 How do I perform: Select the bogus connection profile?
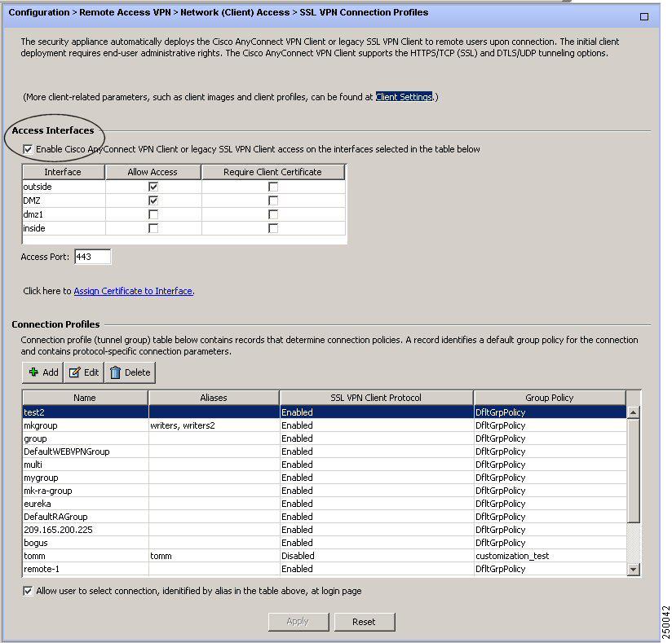pyautogui.click(x=325, y=544)
